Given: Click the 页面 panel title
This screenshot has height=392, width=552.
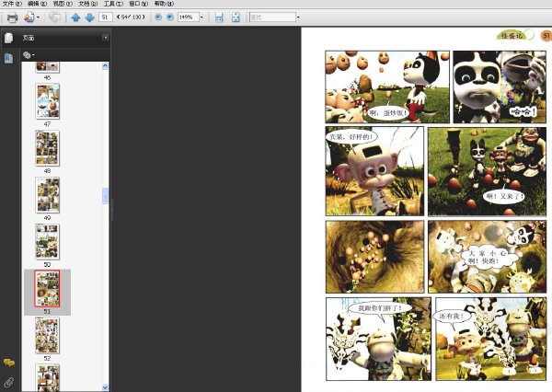Looking at the screenshot, I should coord(29,38).
